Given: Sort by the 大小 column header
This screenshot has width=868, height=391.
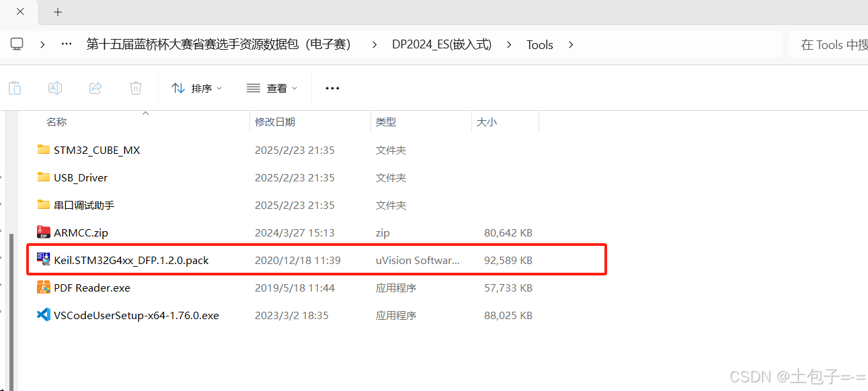Looking at the screenshot, I should click(487, 122).
